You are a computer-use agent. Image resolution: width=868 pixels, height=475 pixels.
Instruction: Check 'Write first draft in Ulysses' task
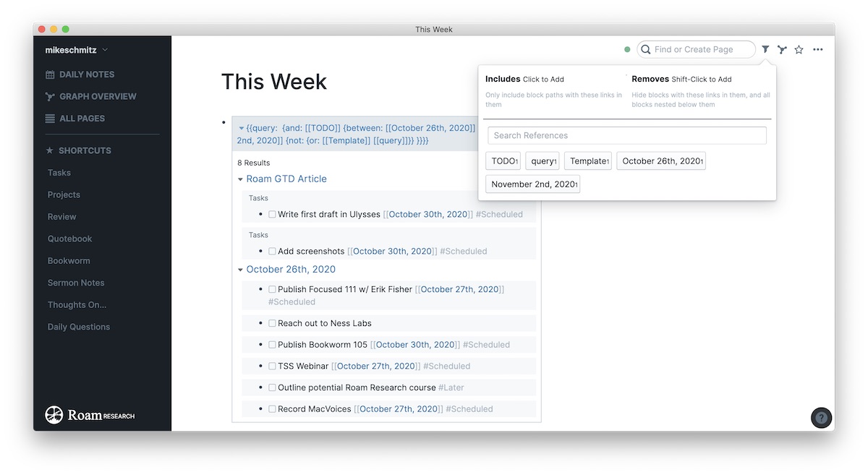coord(272,215)
